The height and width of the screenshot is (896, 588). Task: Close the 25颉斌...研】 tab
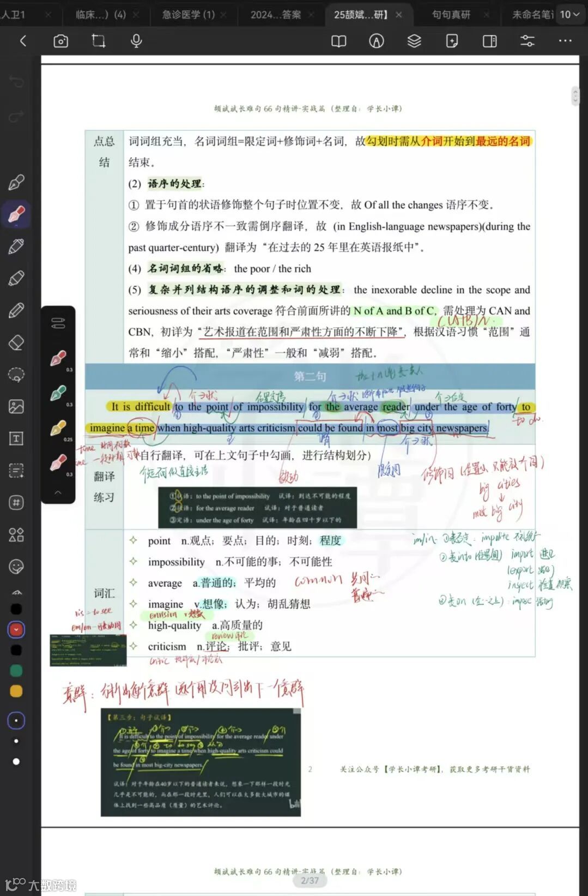(399, 15)
